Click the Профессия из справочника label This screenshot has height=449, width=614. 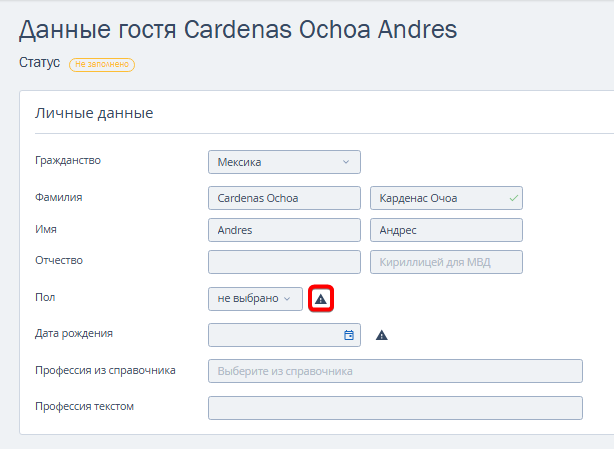tap(105, 370)
